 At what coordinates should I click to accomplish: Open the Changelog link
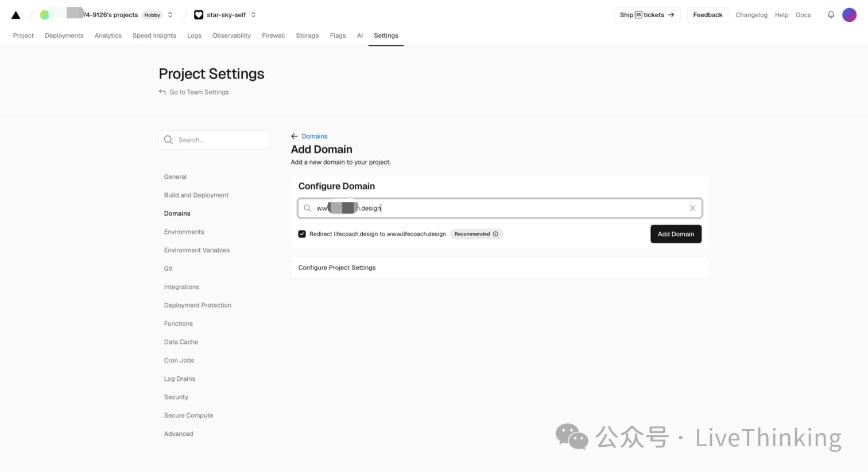[751, 15]
